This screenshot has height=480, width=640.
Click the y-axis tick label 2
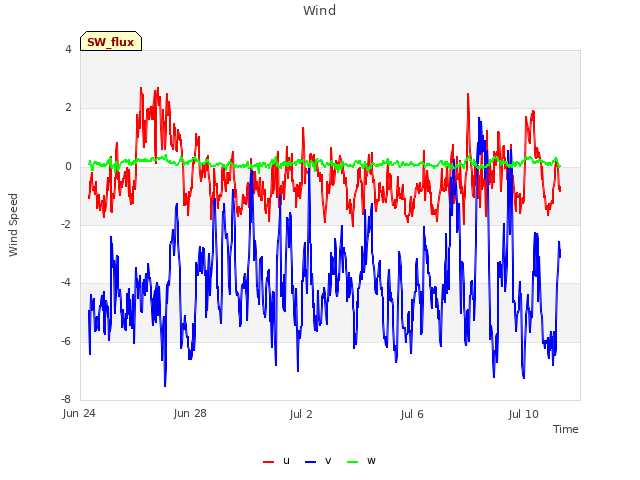click(x=68, y=108)
